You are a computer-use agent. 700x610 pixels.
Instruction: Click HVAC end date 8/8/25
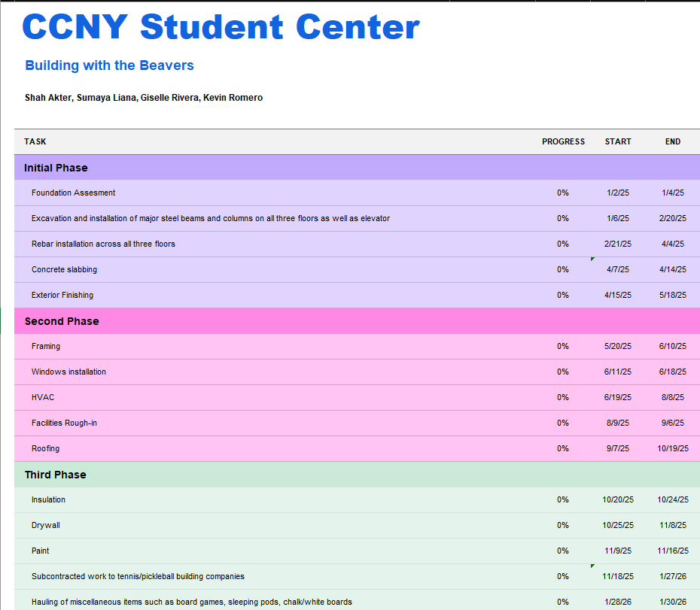(x=673, y=397)
